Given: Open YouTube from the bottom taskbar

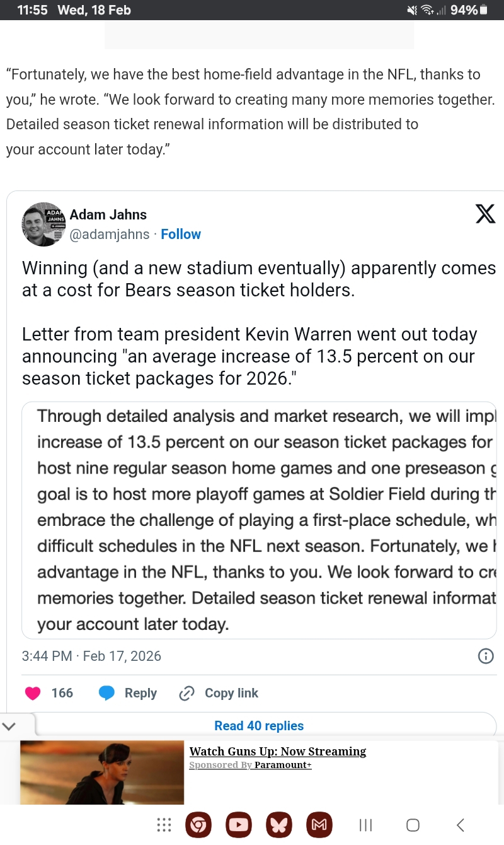Looking at the screenshot, I should pyautogui.click(x=239, y=825).
